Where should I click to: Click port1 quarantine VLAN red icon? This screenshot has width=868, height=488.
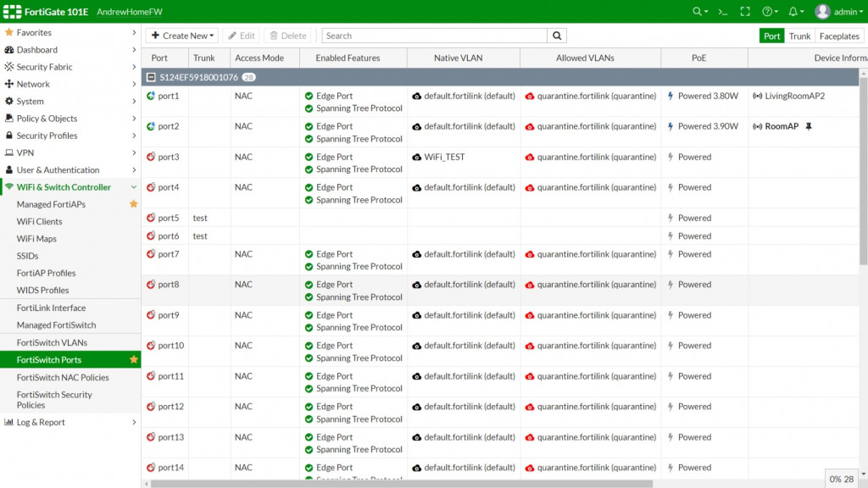point(530,97)
